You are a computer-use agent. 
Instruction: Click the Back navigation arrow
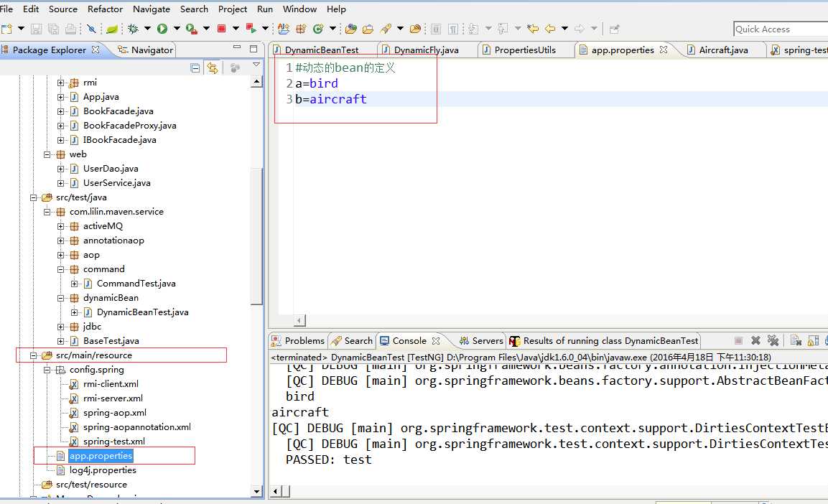pos(550,29)
